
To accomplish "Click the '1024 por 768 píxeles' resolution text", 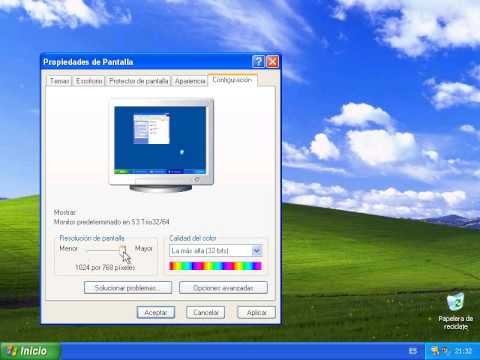I will (105, 267).
